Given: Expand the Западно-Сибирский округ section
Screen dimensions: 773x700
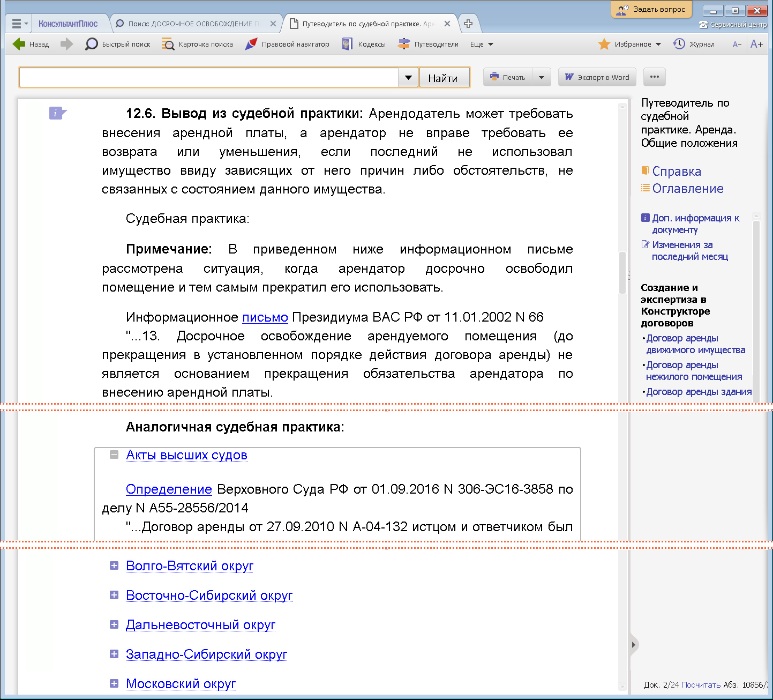Looking at the screenshot, I should pos(114,654).
